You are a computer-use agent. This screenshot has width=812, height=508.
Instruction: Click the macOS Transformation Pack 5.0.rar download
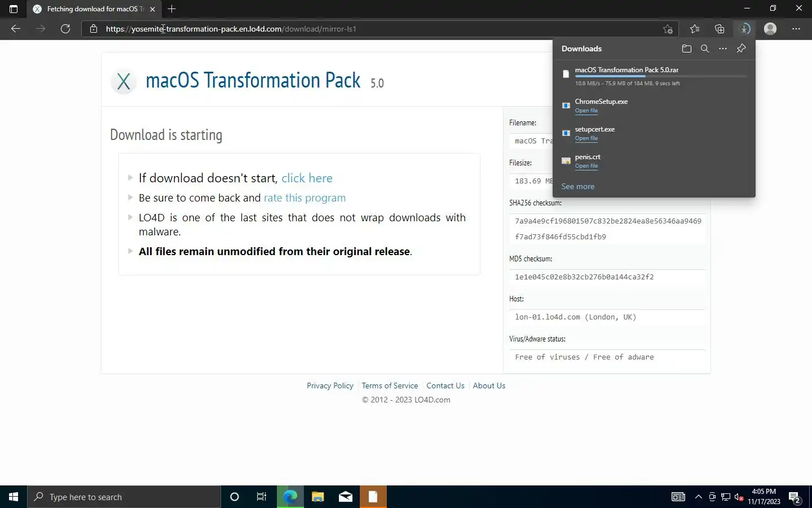click(x=626, y=70)
